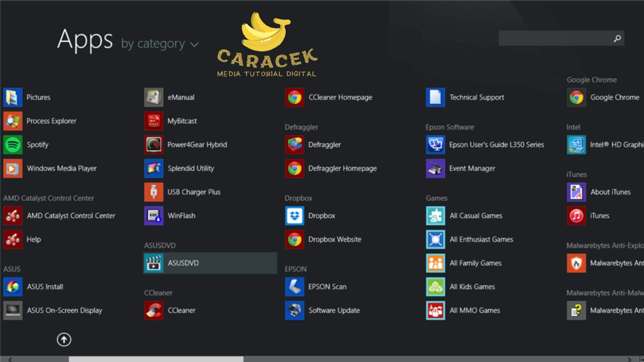Expand the 'by category' sort dropdown
This screenshot has height=362, width=644.
[x=160, y=44]
